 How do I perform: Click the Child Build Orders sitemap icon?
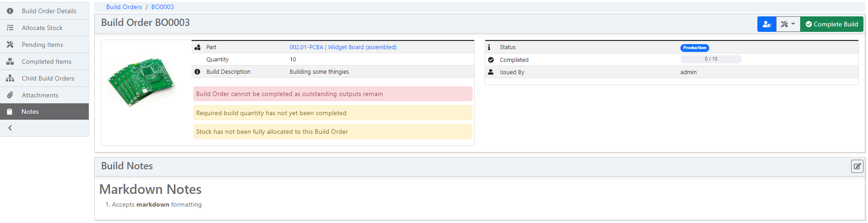point(10,78)
